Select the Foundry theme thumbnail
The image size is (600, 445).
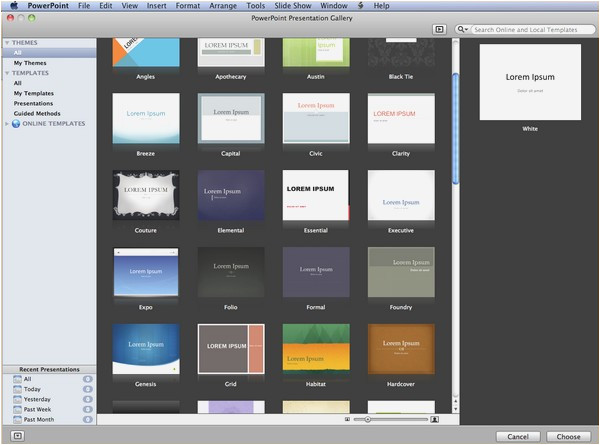point(401,272)
